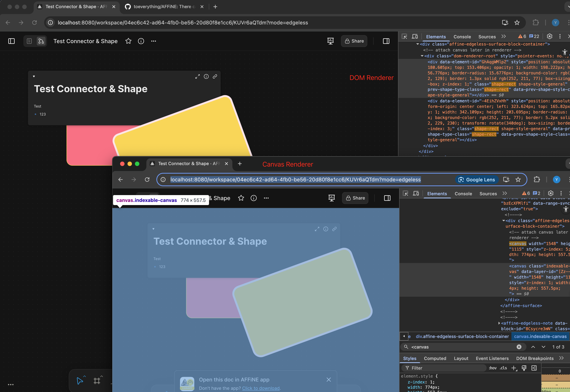Collapse the top note with its triangle
The width and height of the screenshot is (570, 392).
(x=34, y=76)
